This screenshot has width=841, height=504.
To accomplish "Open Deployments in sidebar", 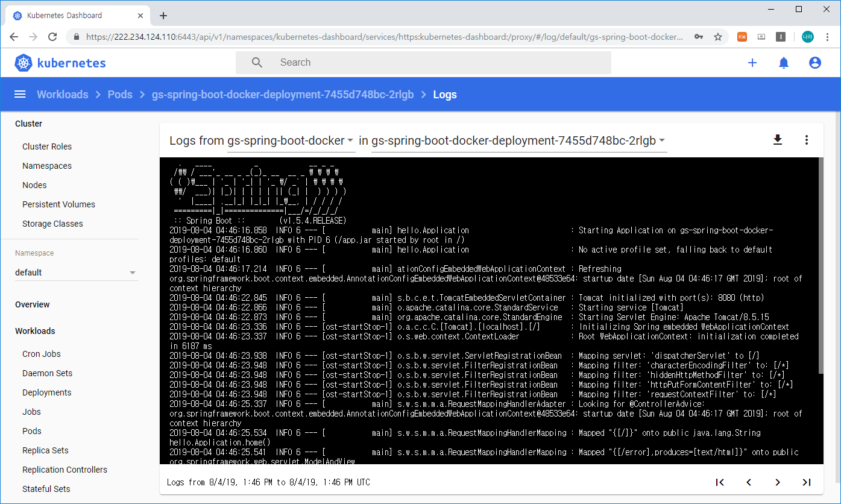I will 47,392.
